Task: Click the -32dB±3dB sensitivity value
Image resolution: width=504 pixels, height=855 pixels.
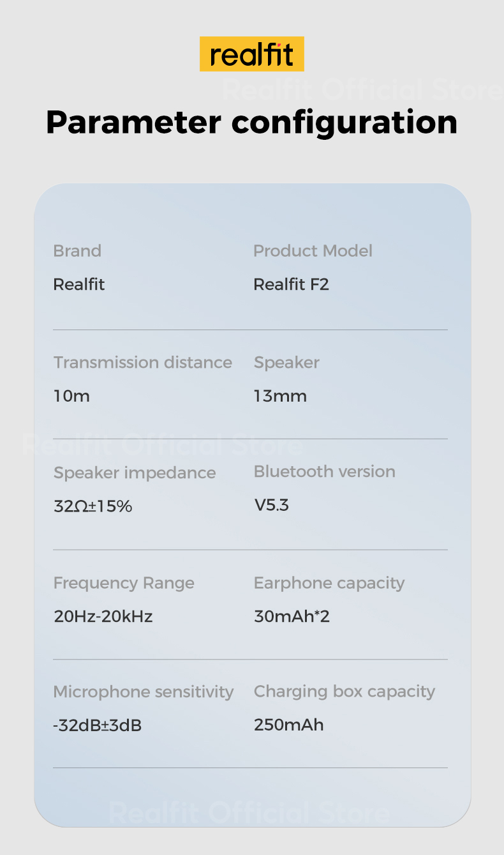Action: point(97,726)
